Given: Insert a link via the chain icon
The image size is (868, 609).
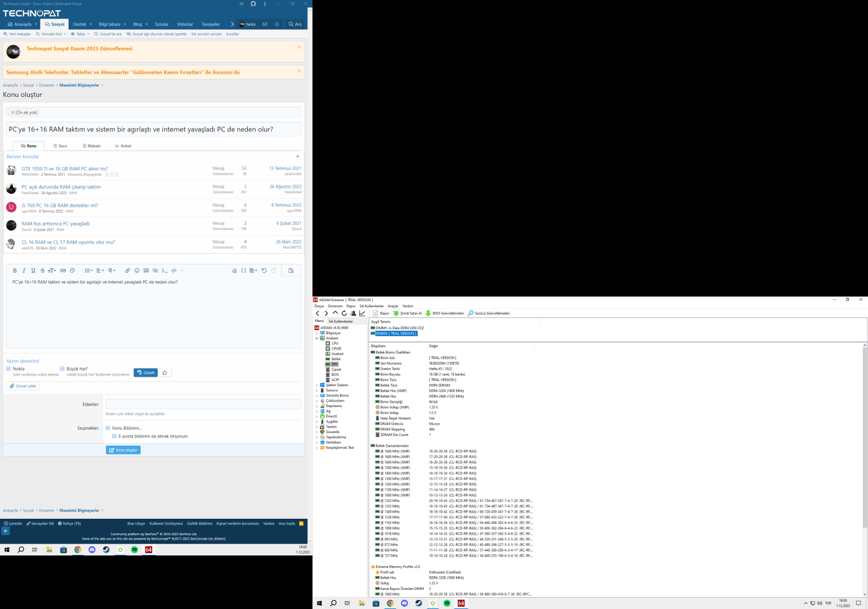Looking at the screenshot, I should click(127, 271).
